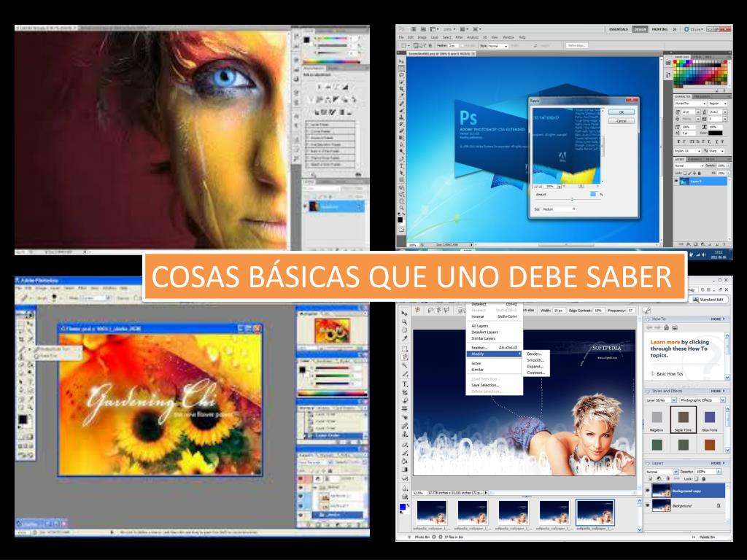The height and width of the screenshot is (560, 747).
Task: Click the black Color swatch in Character panel
Action: (x=716, y=133)
